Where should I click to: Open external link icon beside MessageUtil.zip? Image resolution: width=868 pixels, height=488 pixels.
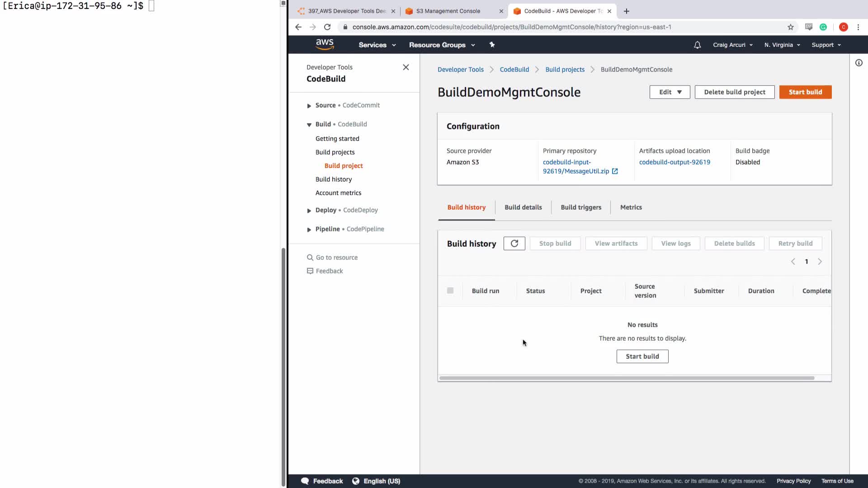pyautogui.click(x=615, y=171)
